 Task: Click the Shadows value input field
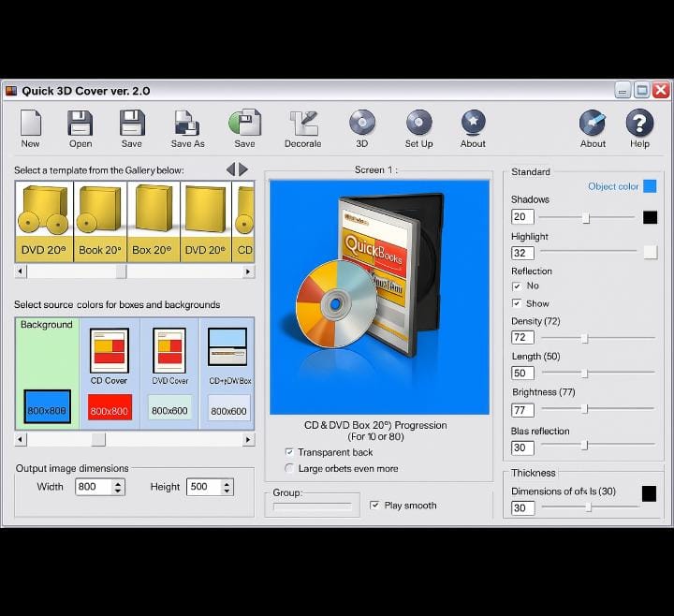522,217
